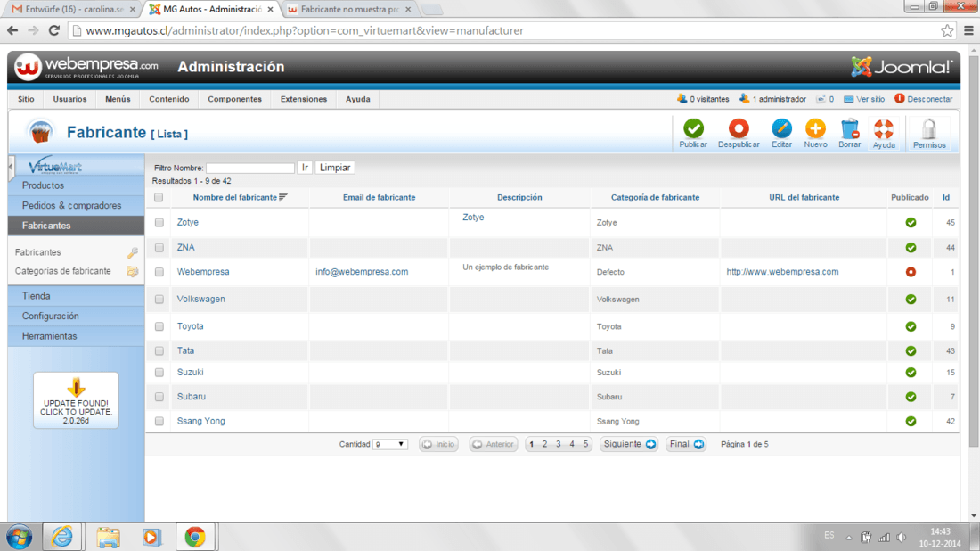Click the VirtueMart logo in sidebar

(x=55, y=166)
